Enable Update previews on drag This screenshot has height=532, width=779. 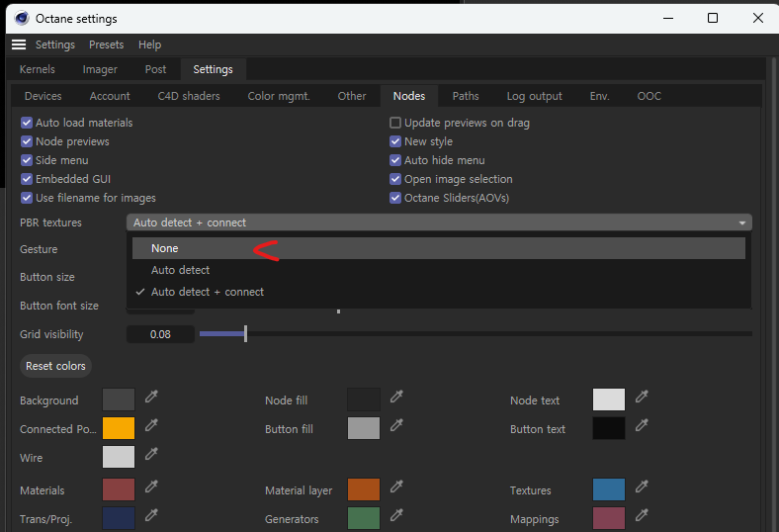click(x=395, y=123)
